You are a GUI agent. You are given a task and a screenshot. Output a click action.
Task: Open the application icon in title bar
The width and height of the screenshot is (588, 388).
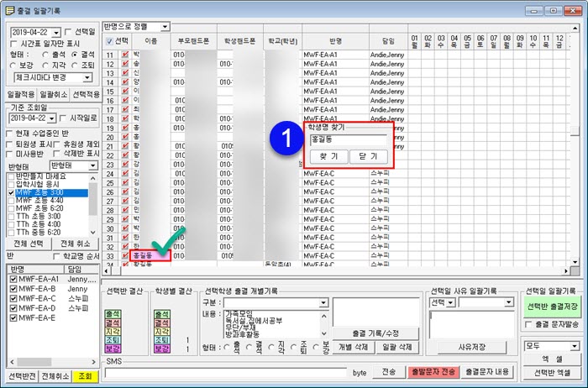point(10,10)
